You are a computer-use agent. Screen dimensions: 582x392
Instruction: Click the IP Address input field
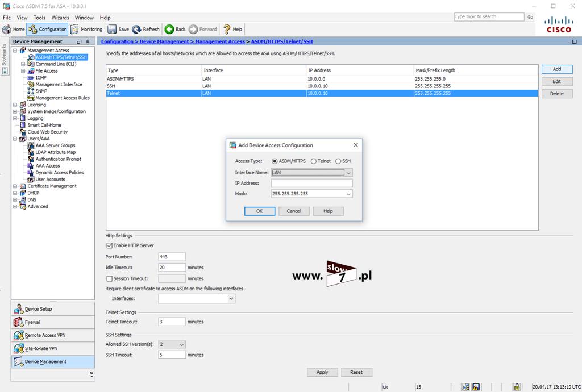click(312, 183)
